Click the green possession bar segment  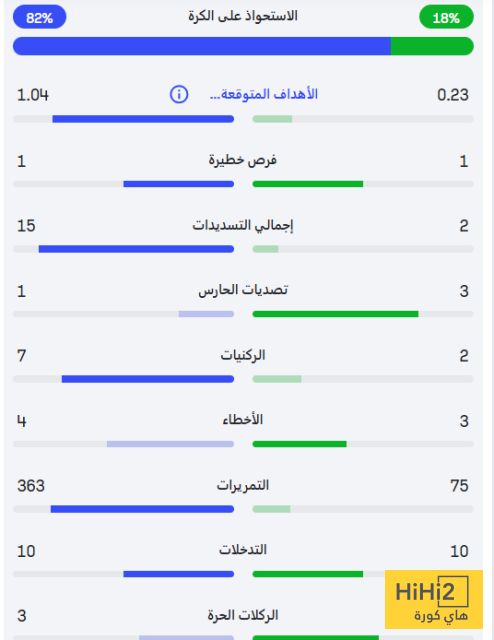tap(432, 46)
